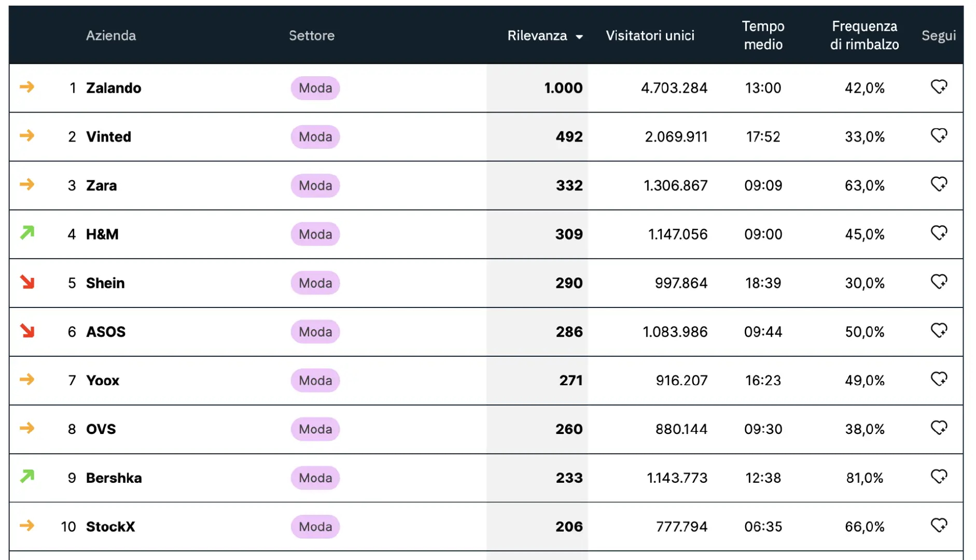Click the Moda tag in OVS row
The height and width of the screenshot is (560, 976).
[x=315, y=429]
